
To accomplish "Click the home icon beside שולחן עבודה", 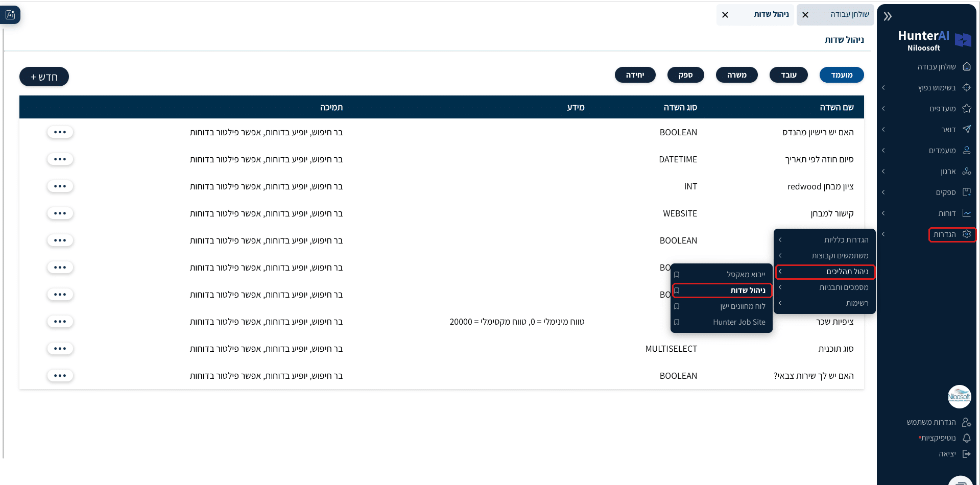I will (966, 66).
